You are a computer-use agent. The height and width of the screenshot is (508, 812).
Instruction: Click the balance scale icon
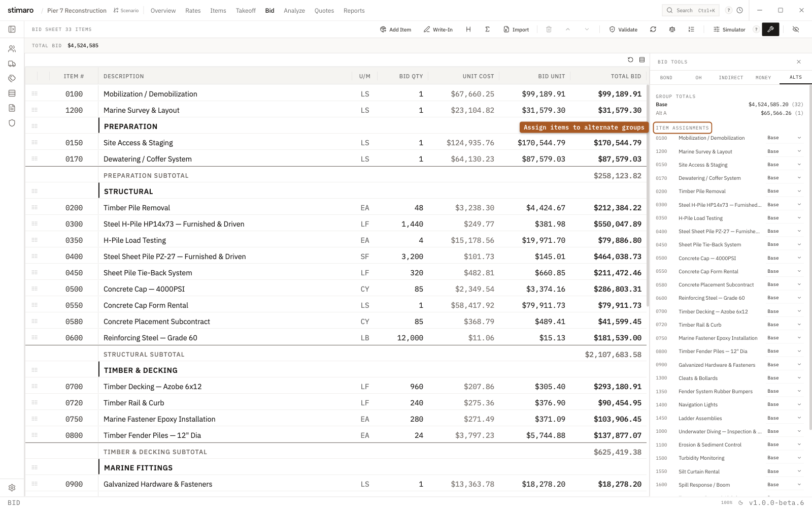pyautogui.click(x=672, y=29)
